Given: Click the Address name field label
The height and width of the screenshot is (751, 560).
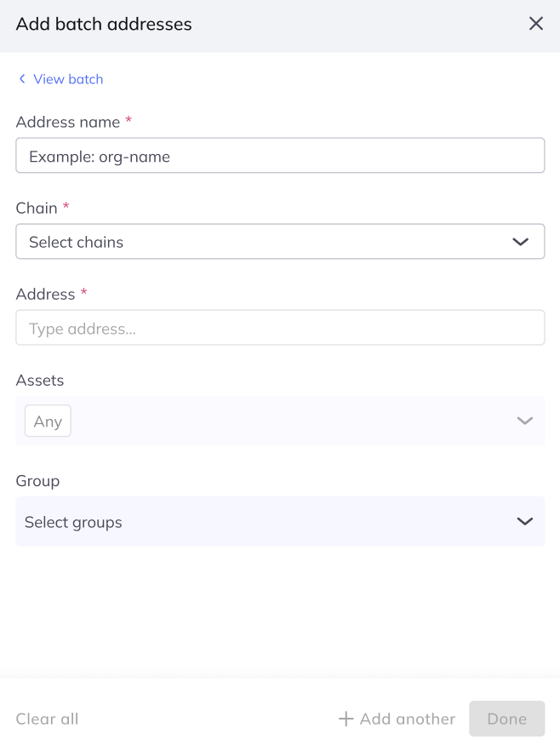Looking at the screenshot, I should [68, 122].
